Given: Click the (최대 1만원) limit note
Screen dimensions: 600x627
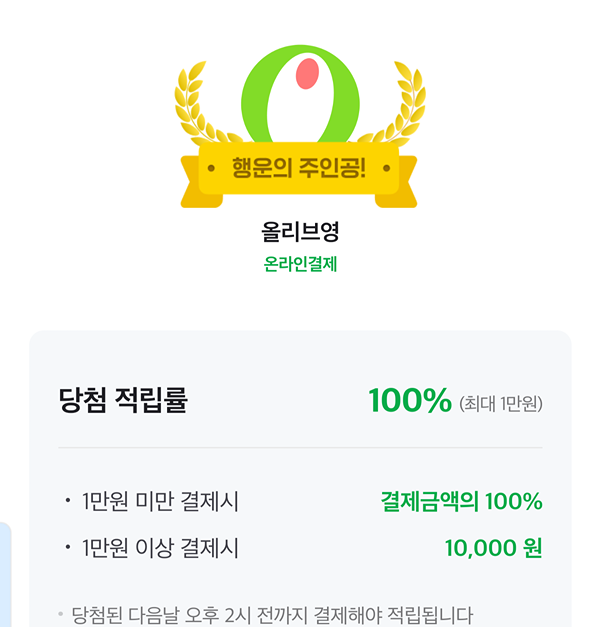Looking at the screenshot, I should 500,403.
